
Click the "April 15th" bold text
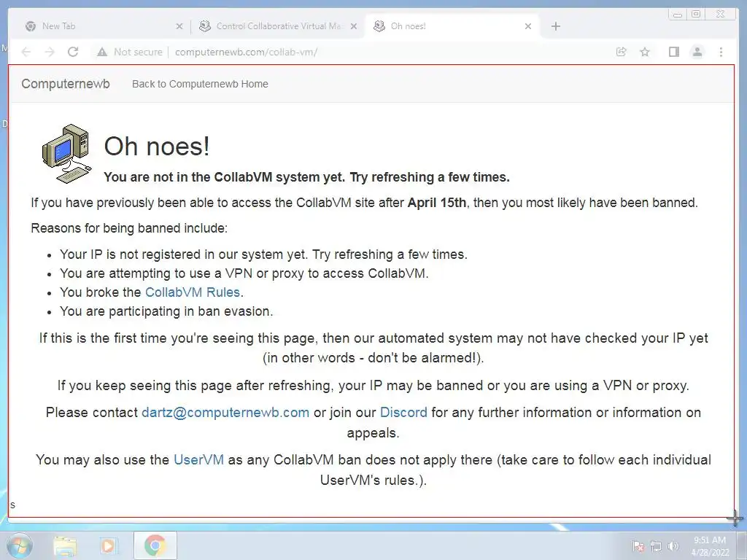pos(437,203)
